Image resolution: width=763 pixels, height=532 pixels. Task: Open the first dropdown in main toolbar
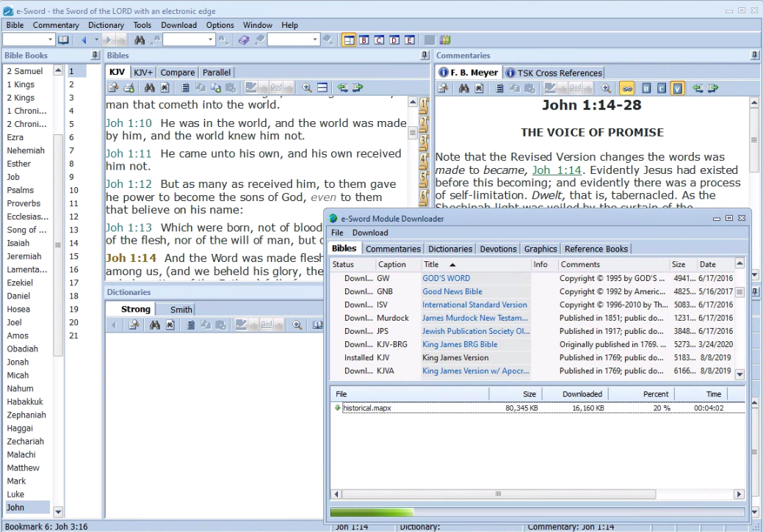51,40
